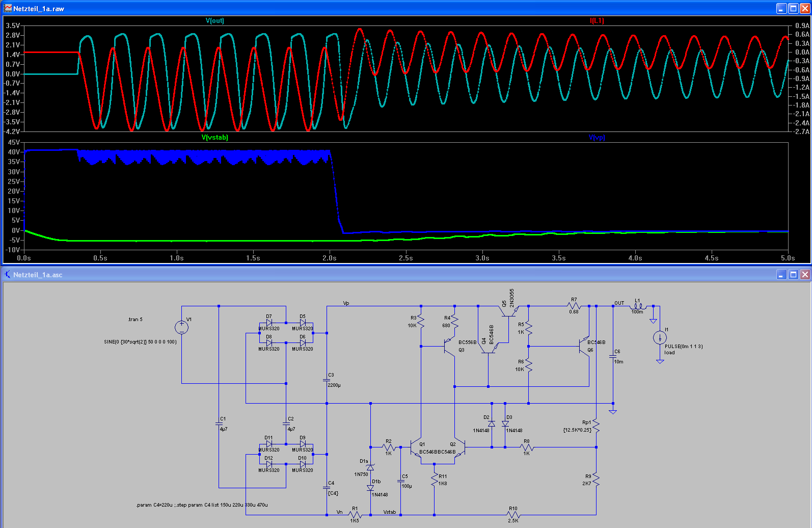The image size is (812, 528).
Task: Click the Vn net label
Action: [340, 512]
